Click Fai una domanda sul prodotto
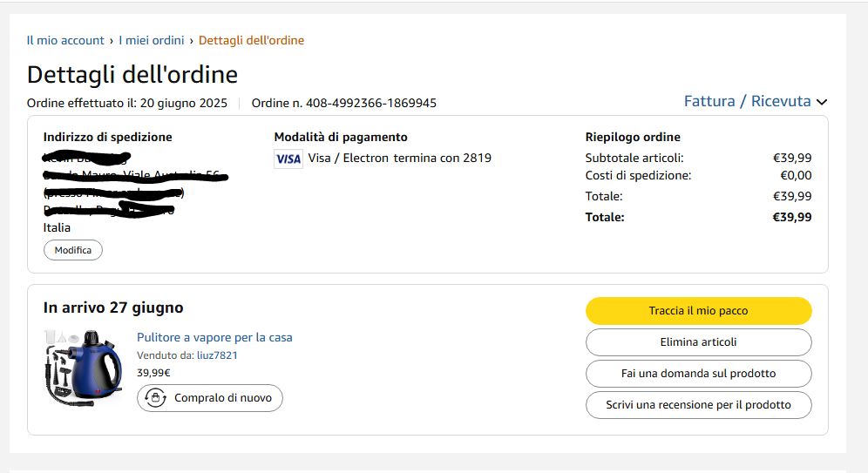The width and height of the screenshot is (868, 473). (x=698, y=374)
